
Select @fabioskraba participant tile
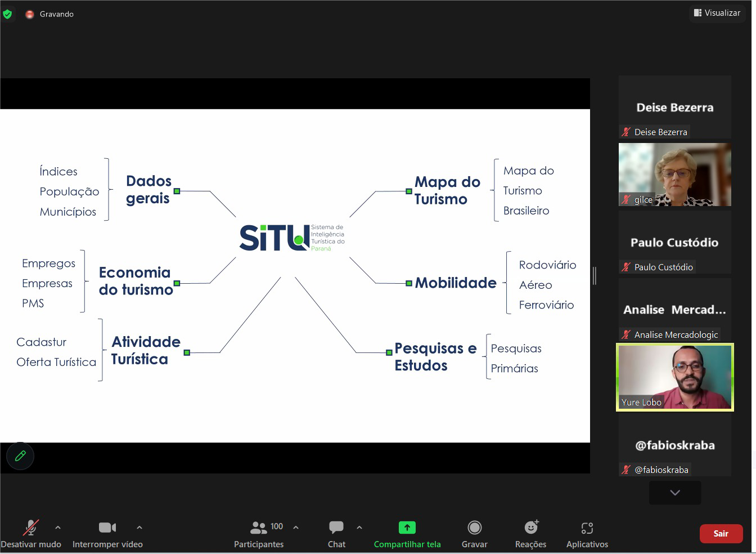click(675, 445)
